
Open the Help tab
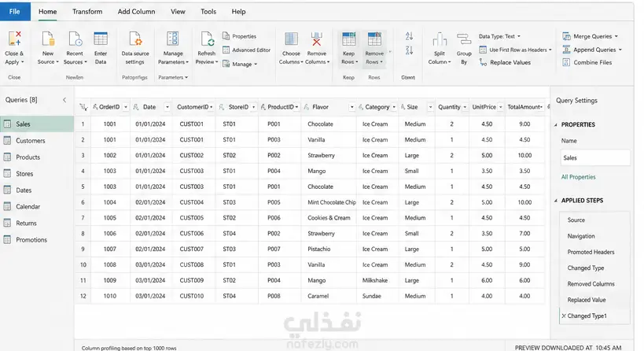[238, 12]
